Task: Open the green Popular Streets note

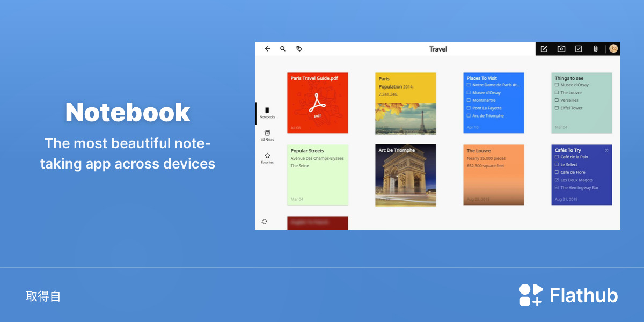Action: pos(318,175)
